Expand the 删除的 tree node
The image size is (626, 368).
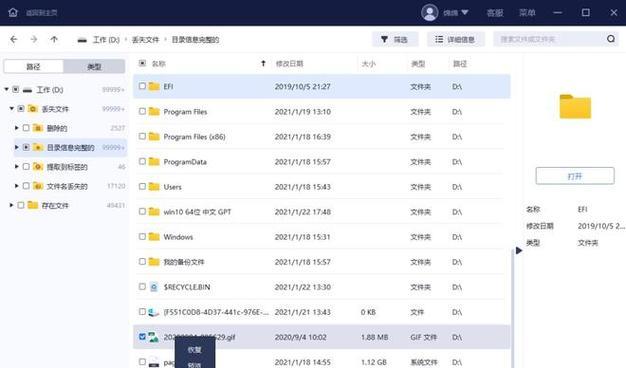(16, 128)
